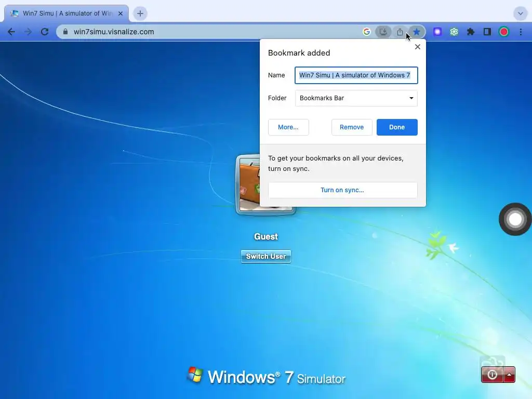
Task: Expand the shutdown options arrow
Action: [509, 375]
